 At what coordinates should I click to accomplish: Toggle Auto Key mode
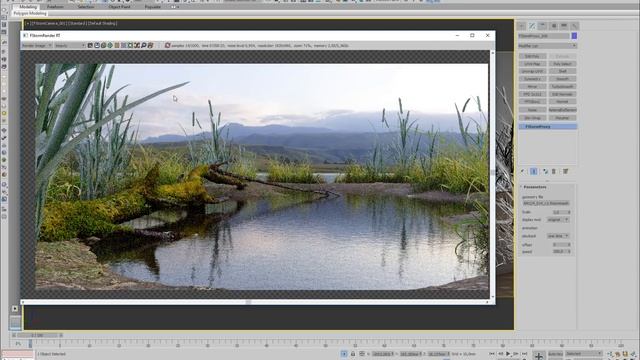tap(555, 354)
